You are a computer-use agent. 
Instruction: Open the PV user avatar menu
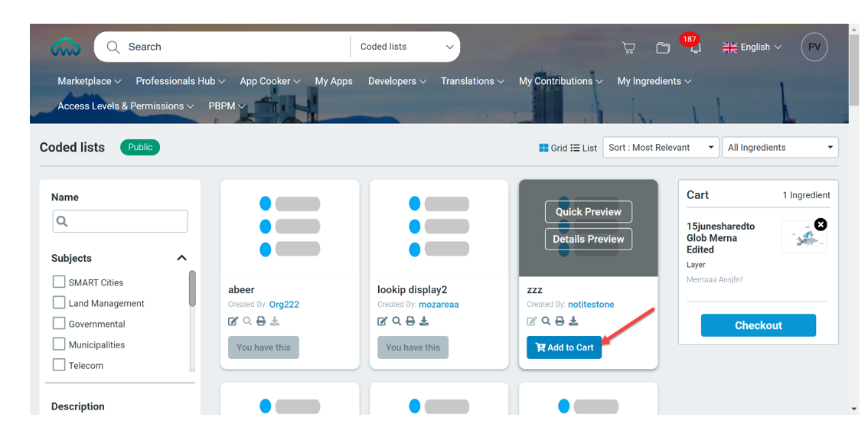click(814, 47)
